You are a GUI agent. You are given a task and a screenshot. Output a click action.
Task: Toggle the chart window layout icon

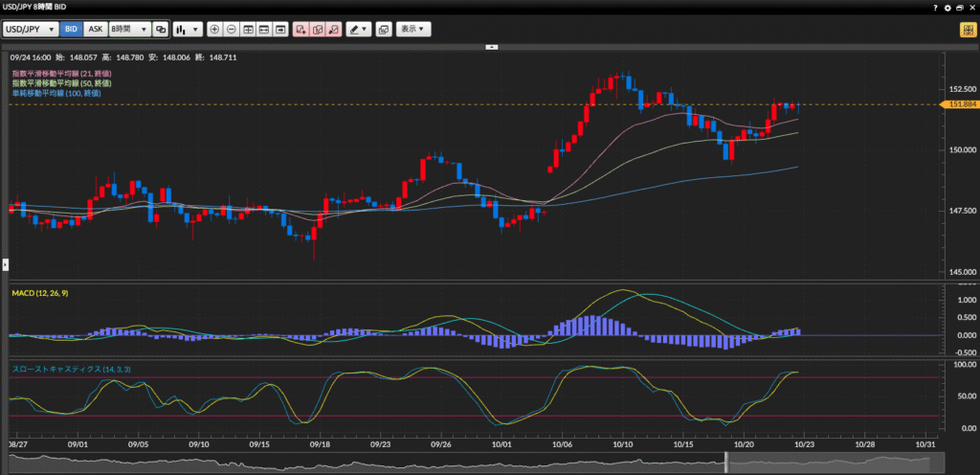click(x=384, y=30)
